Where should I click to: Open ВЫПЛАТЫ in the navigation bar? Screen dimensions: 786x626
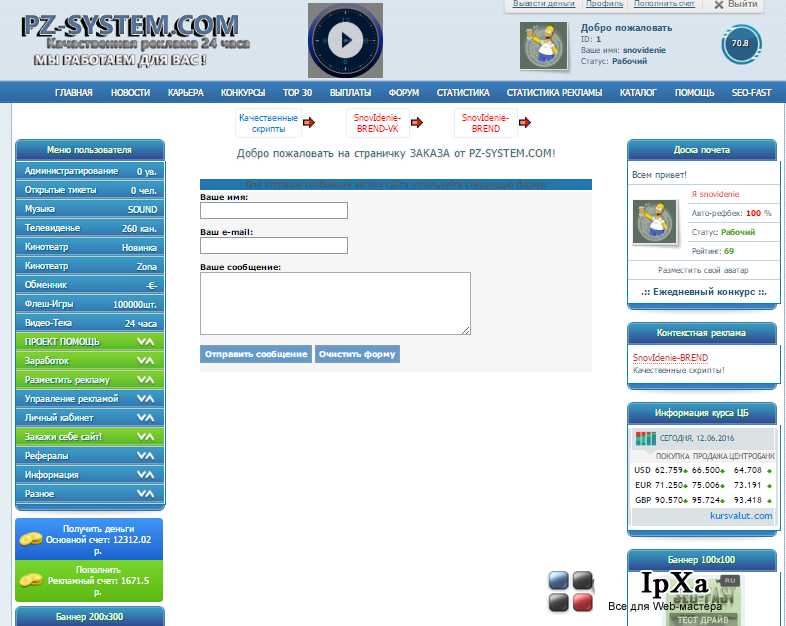tap(350, 93)
